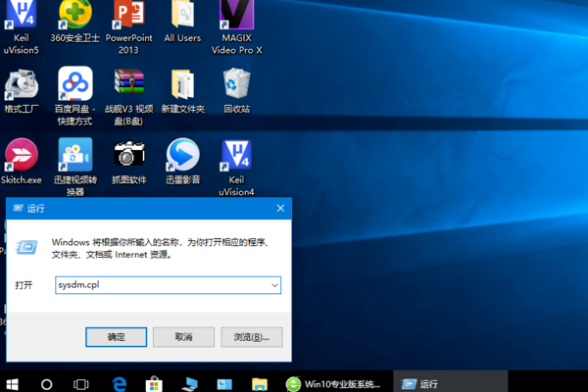
Task: Open Microsoft Store from taskbar
Action: [154, 384]
